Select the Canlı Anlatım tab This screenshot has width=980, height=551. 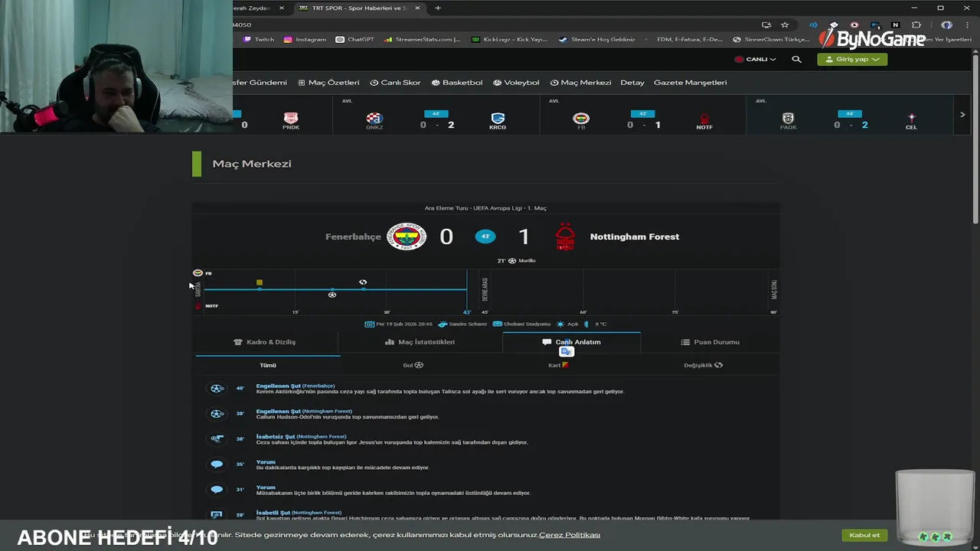pos(571,342)
